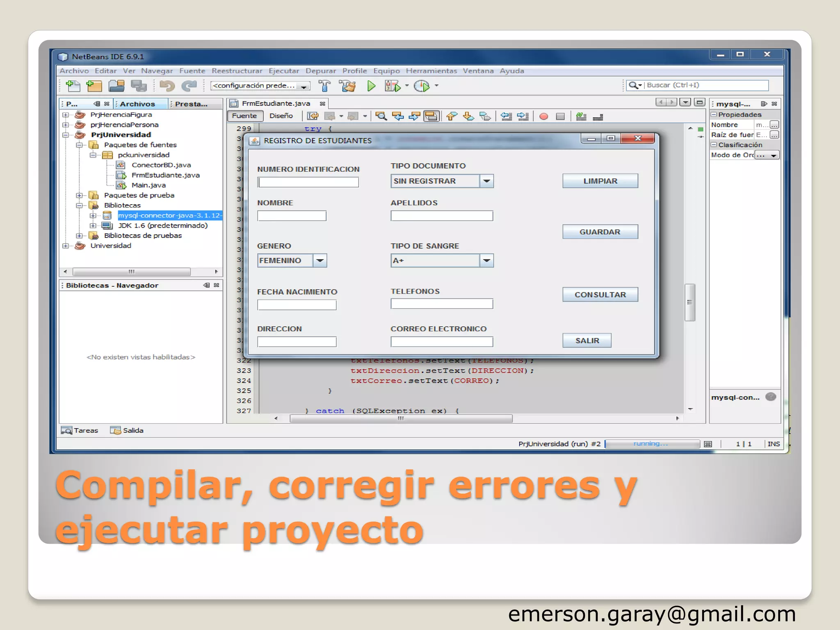Image resolution: width=840 pixels, height=630 pixels.
Task: Click the editor Find Selection magnifier icon
Action: 381,116
